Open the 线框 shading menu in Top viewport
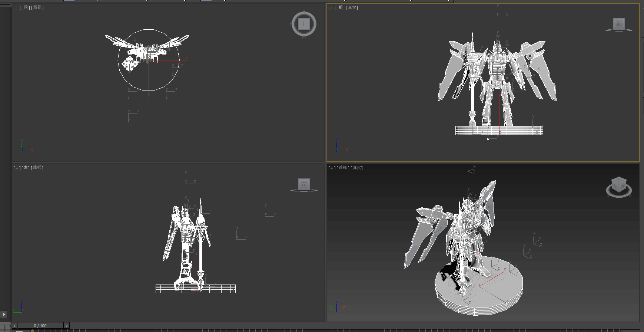Viewport: 644px width, 332px height. 37,8
